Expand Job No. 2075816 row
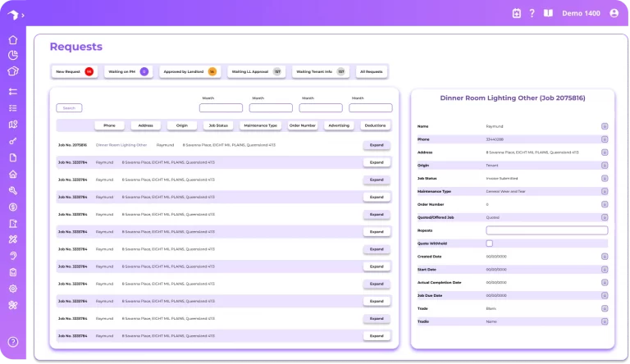Viewport: 630px width, 364px height. (377, 145)
